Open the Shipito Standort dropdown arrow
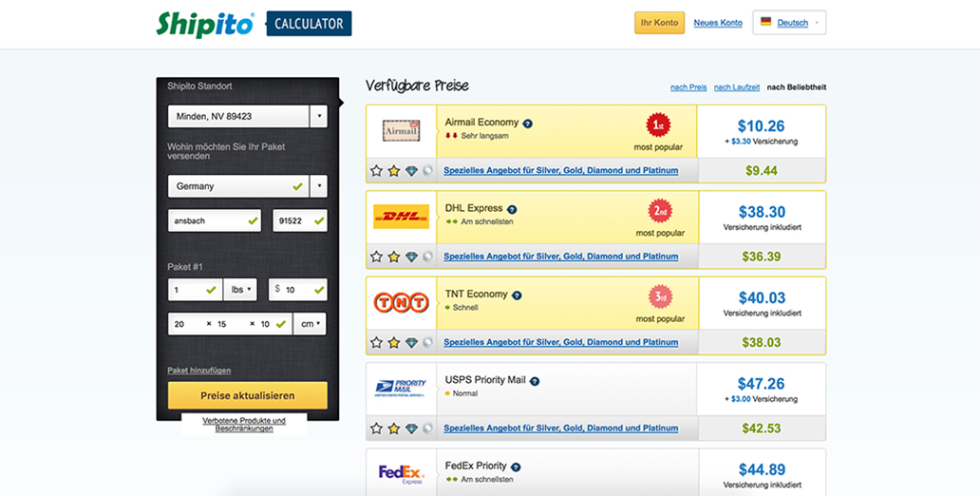The height and width of the screenshot is (496, 980). pos(319,116)
